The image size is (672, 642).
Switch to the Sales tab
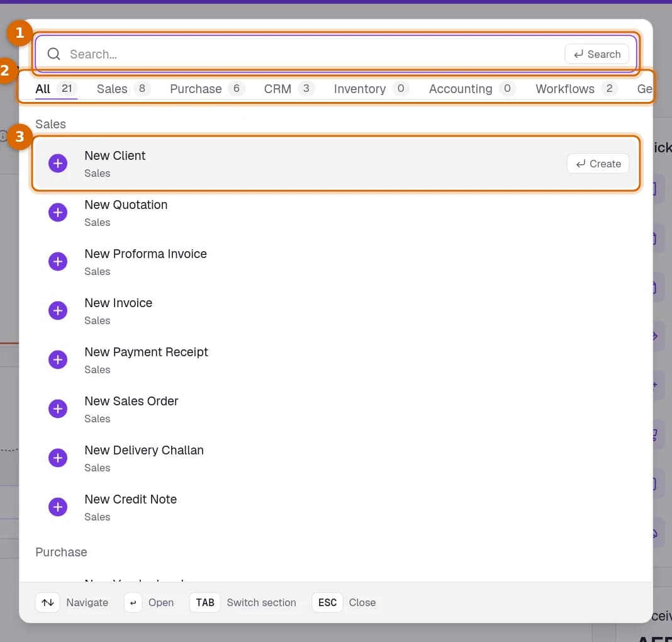[123, 89]
